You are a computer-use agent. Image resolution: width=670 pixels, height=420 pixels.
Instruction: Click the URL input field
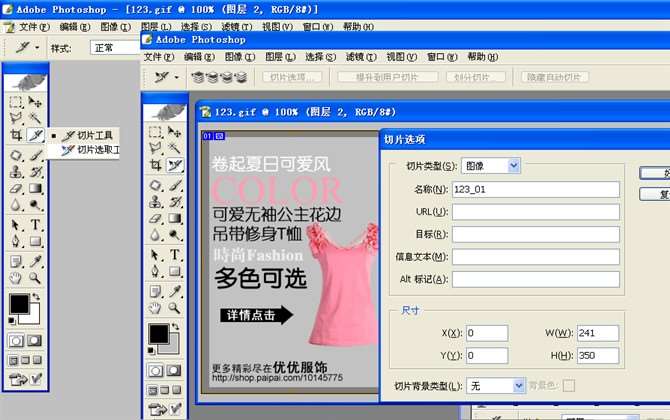(x=536, y=212)
